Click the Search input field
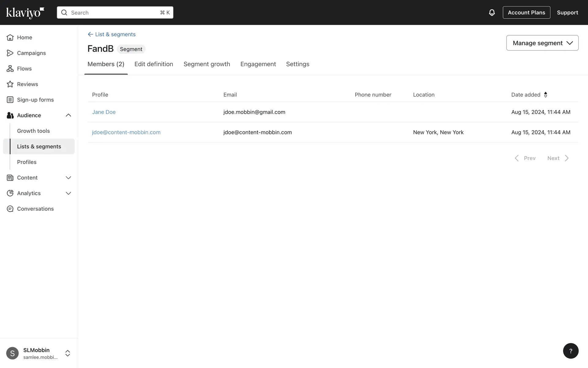The image size is (588, 368). click(x=115, y=13)
